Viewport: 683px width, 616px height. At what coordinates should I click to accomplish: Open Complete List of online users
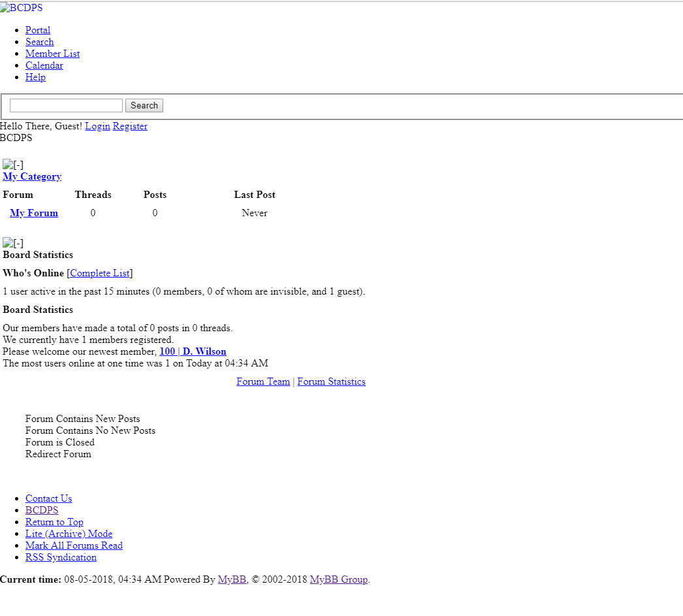[x=100, y=273]
